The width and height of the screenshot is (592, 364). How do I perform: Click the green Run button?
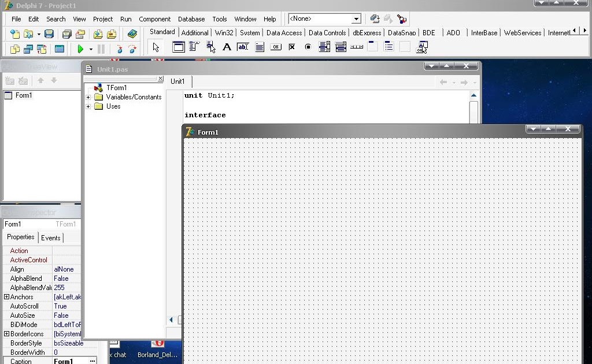click(80, 49)
